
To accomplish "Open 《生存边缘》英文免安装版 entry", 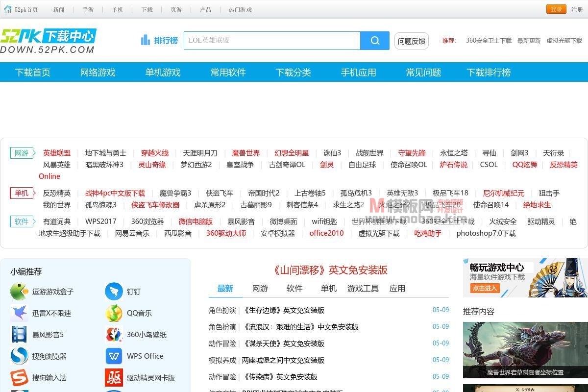I will [283, 310].
